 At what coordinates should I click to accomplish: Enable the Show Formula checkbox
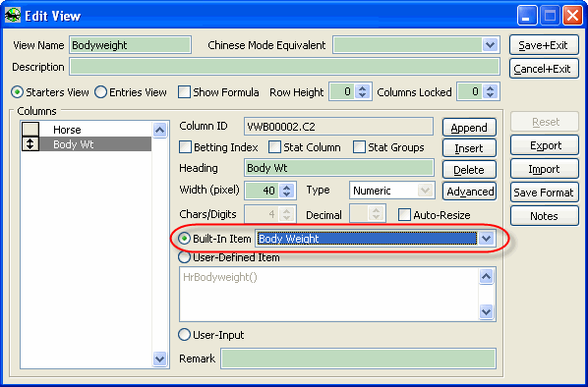click(x=184, y=92)
